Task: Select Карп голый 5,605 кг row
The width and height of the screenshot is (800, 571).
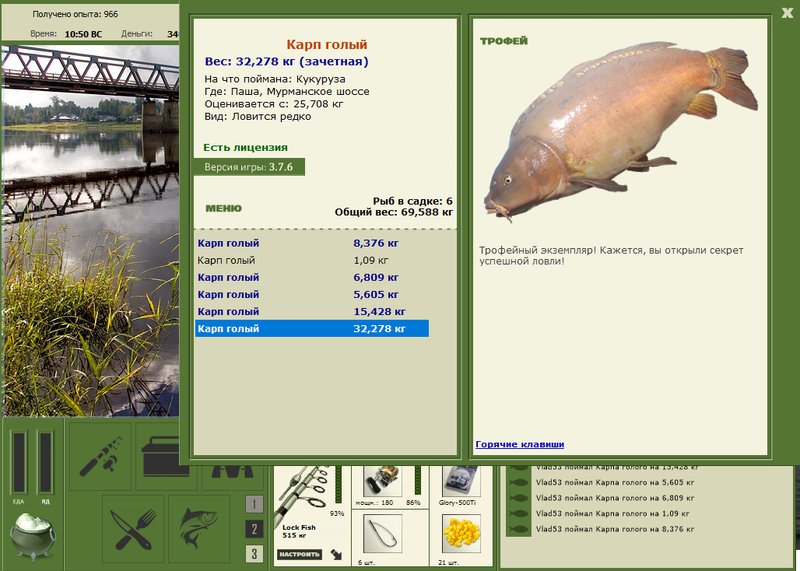Action: coord(312,294)
